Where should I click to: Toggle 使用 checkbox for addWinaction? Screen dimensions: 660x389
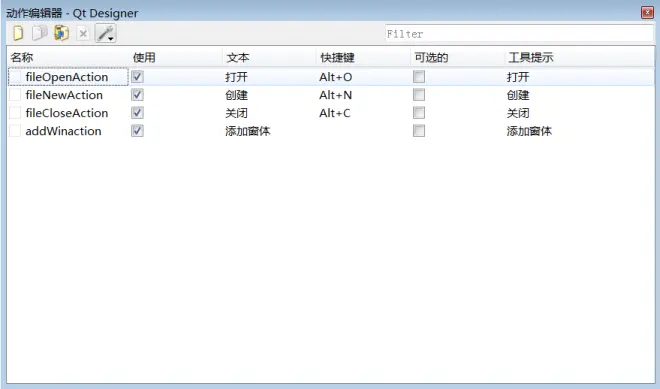137,131
